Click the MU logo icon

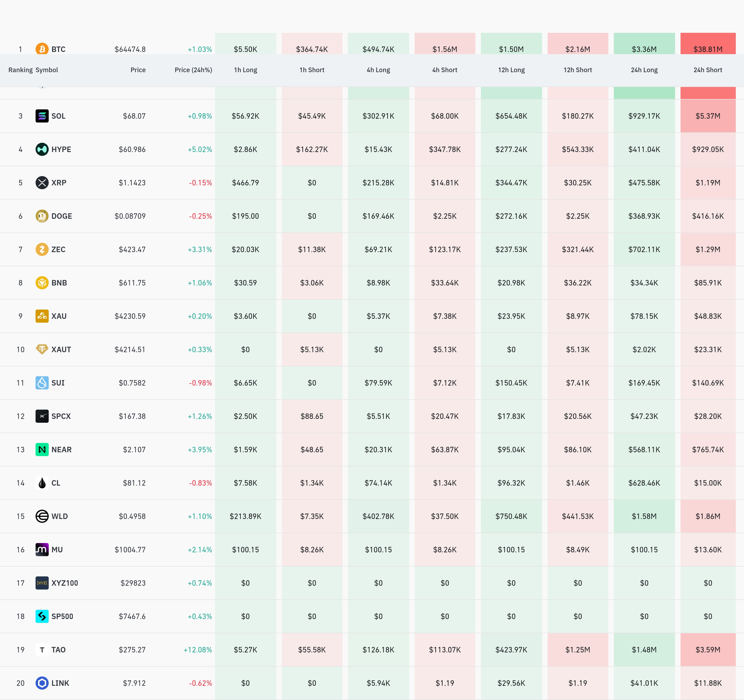pos(42,550)
